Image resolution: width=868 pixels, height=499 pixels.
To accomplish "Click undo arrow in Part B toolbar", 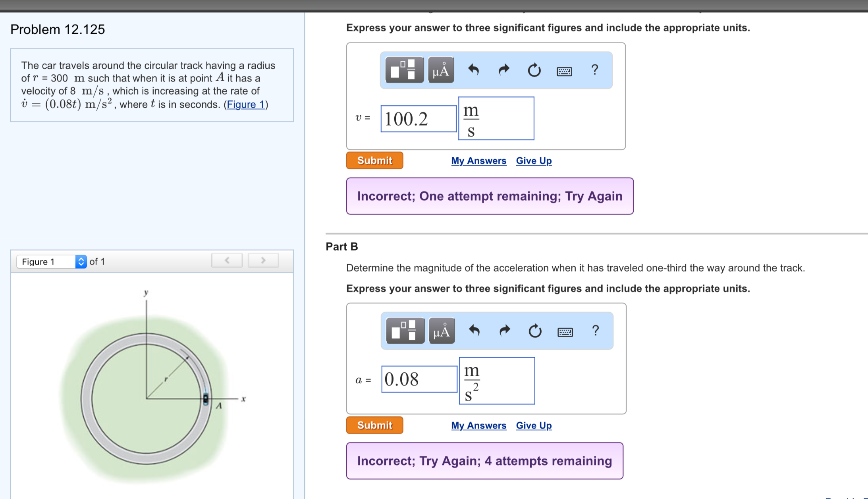I will 474,331.
